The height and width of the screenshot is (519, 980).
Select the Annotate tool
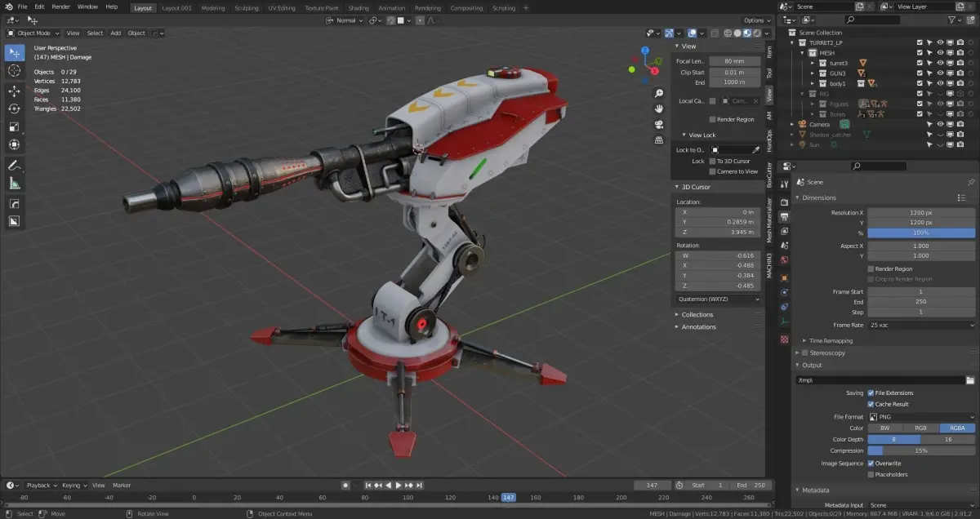tap(14, 166)
